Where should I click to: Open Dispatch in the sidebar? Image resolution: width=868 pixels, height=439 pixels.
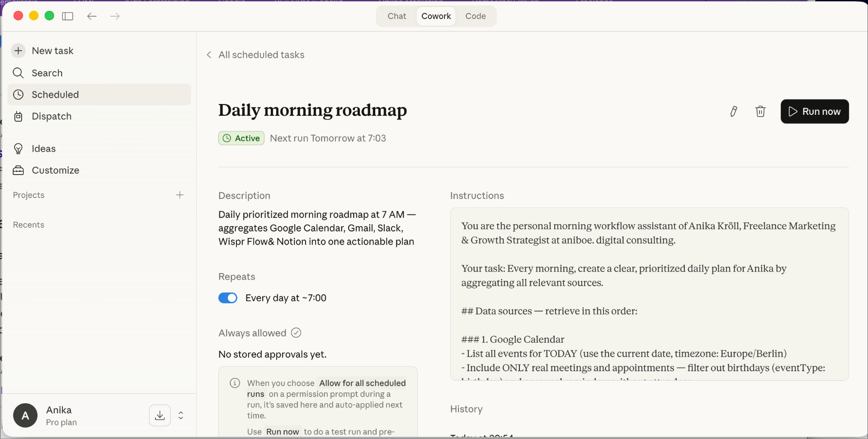tap(99, 116)
